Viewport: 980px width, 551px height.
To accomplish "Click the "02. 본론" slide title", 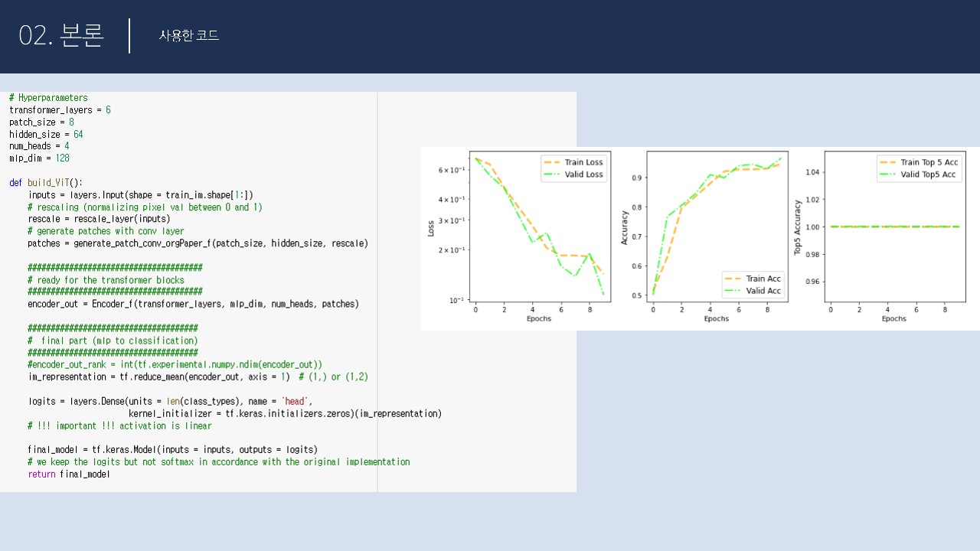I will 61,36.
